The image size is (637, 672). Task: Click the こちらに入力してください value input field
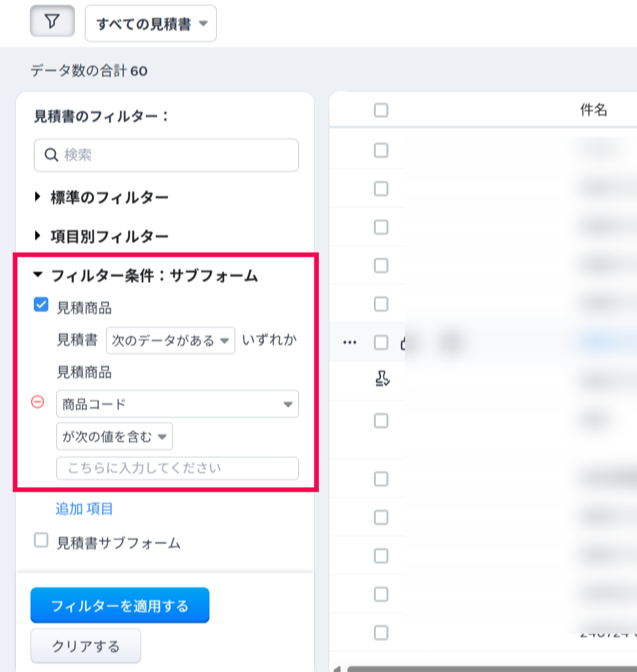pos(178,468)
